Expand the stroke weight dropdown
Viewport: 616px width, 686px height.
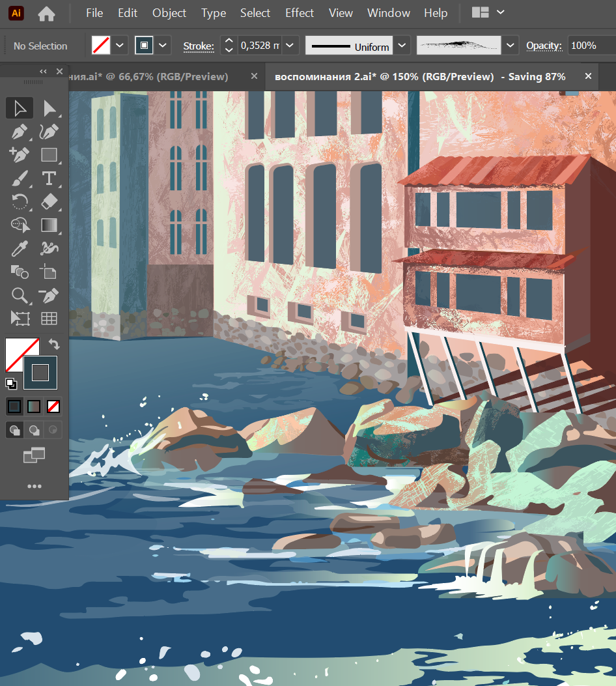coord(290,46)
